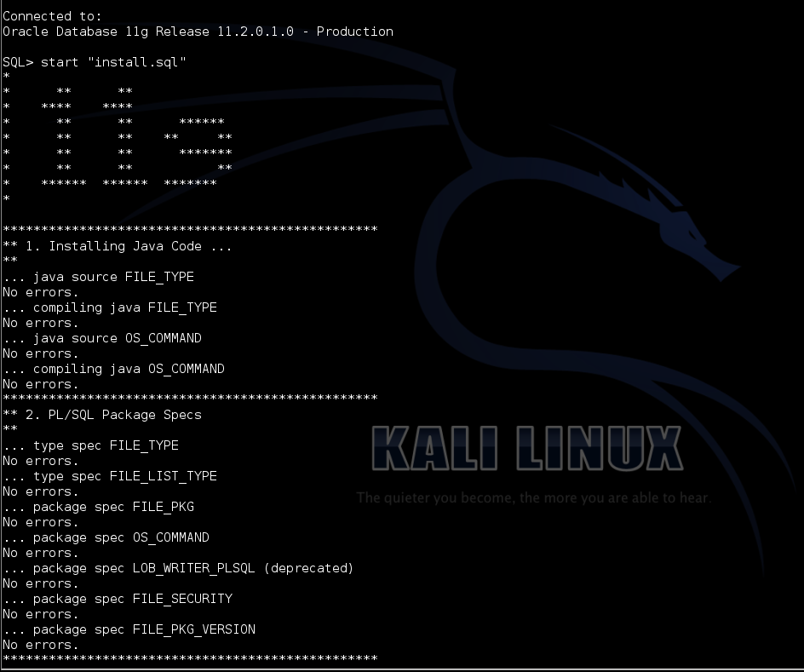Click the asterisk ASCII art banner
This screenshot has width=804, height=672.
click(x=119, y=138)
